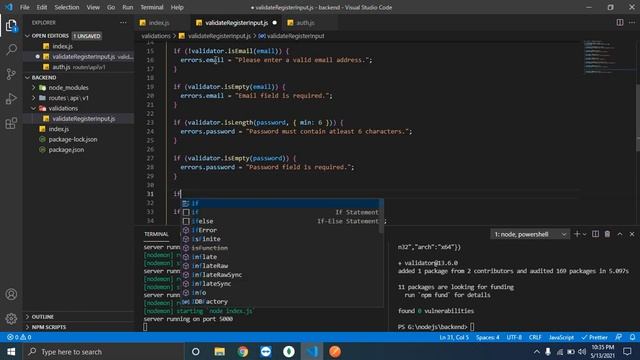Open the Accounts menu icon
This screenshot has height=360, width=640.
[11, 294]
